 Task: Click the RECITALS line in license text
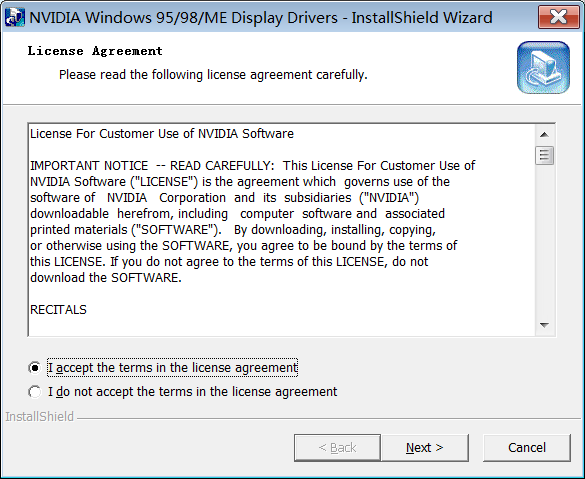tap(58, 310)
